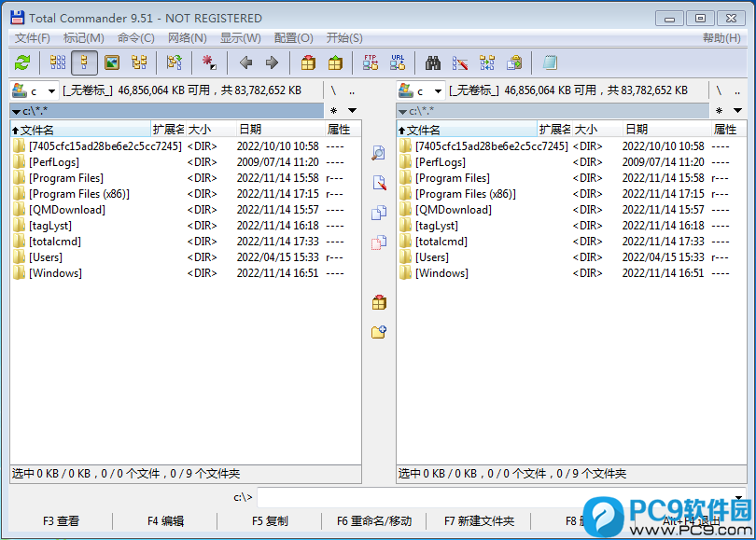756x540 pixels.
Task: Click the copy file names toolbar icon
Action: [514, 62]
